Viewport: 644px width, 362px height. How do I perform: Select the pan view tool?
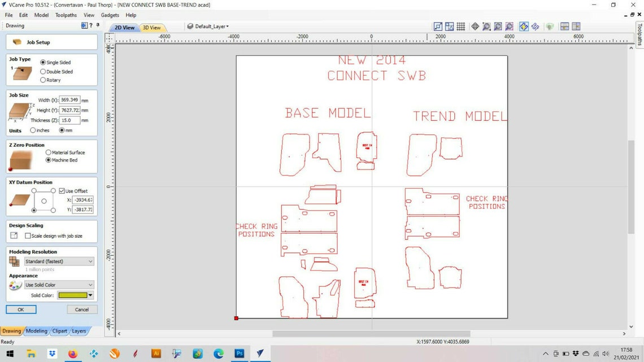pyautogui.click(x=475, y=27)
